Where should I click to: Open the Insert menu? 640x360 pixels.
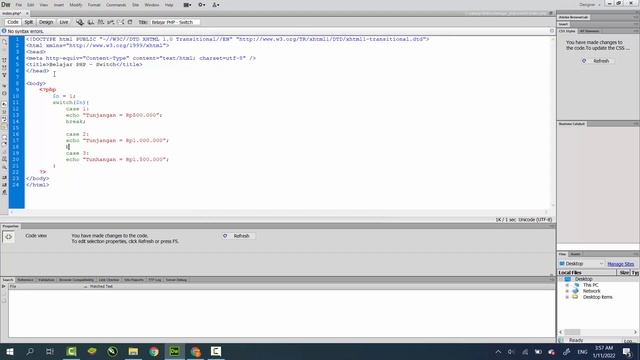pyautogui.click(x=59, y=5)
